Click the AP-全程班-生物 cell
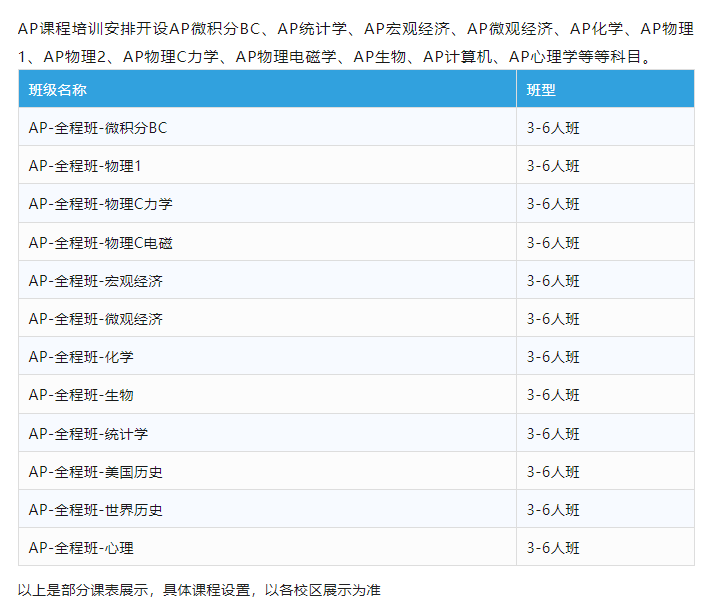 (x=268, y=395)
